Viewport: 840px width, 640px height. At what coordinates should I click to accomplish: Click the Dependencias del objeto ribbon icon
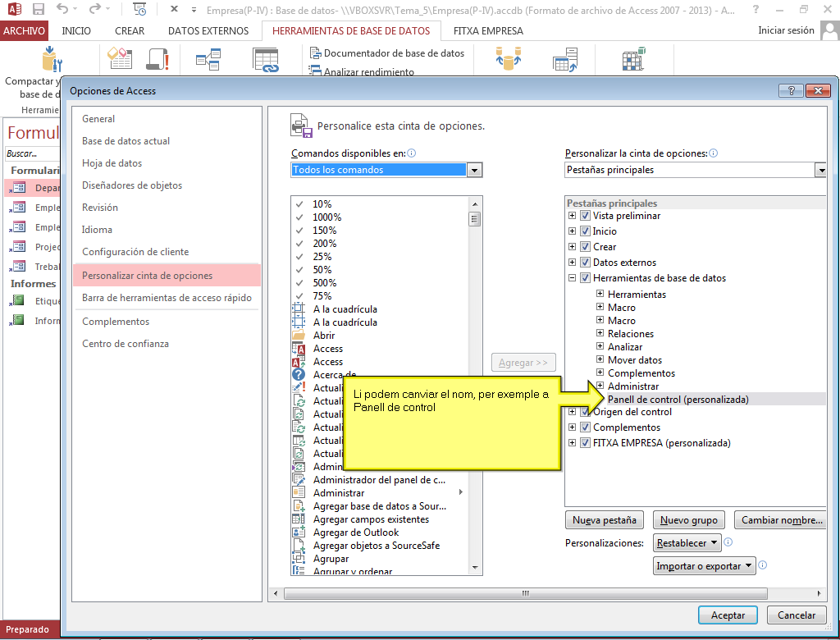266,60
